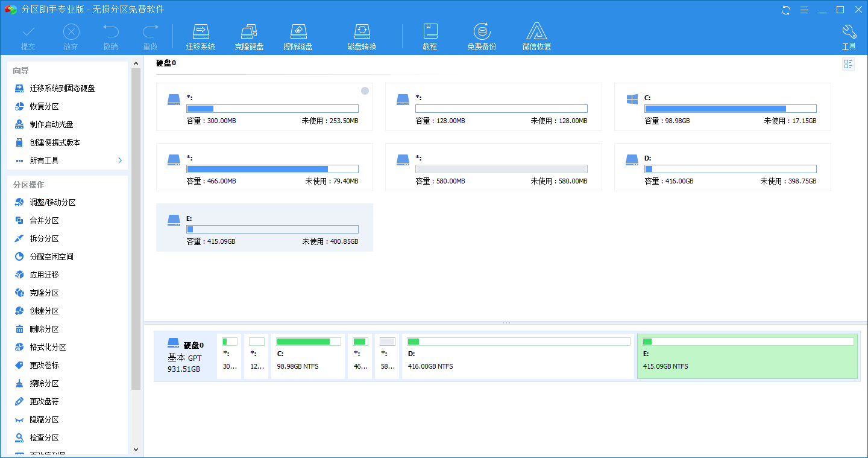Click the info icon on first partition card
This screenshot has width=868, height=458.
365,91
